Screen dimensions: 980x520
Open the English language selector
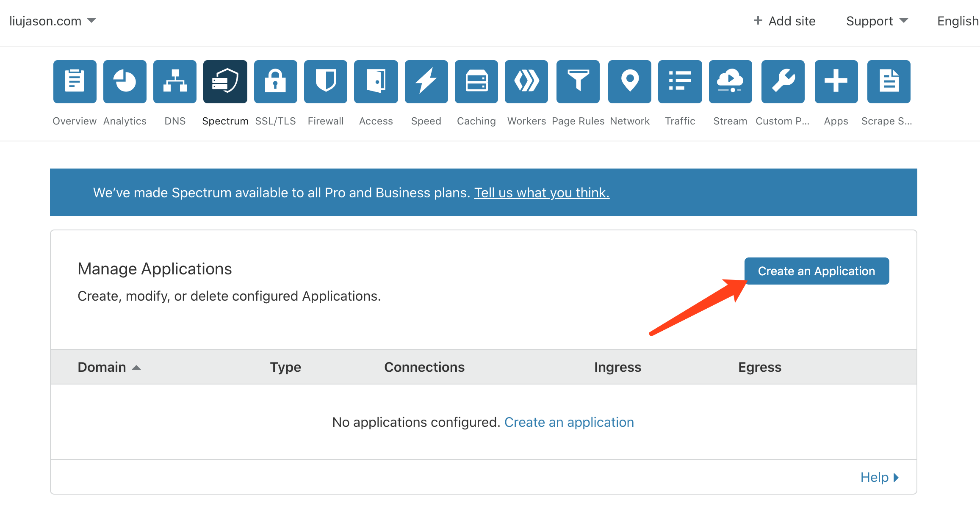pos(958,21)
